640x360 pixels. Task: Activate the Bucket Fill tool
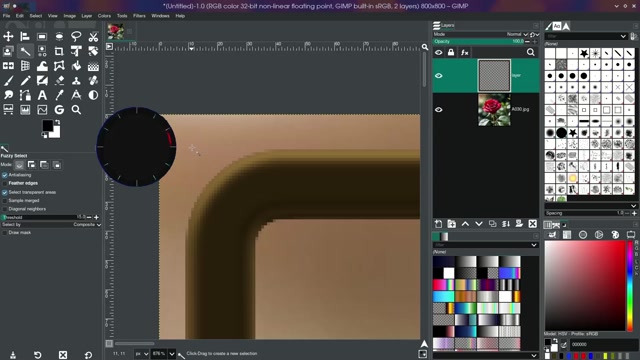(76, 66)
